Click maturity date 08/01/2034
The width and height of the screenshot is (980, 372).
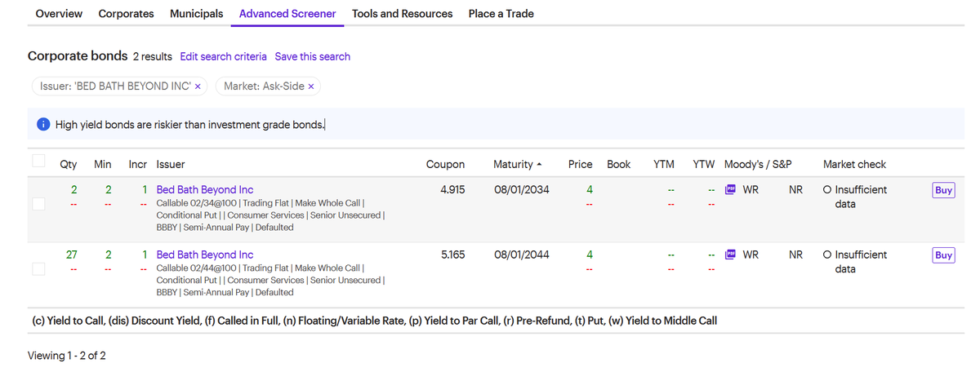(x=522, y=189)
